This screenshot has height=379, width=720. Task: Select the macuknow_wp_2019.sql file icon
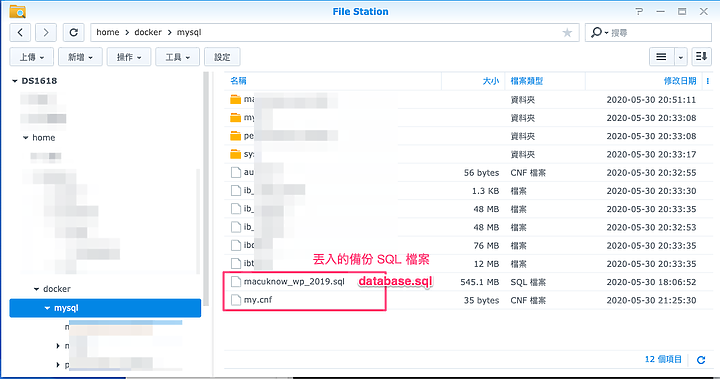(236, 282)
